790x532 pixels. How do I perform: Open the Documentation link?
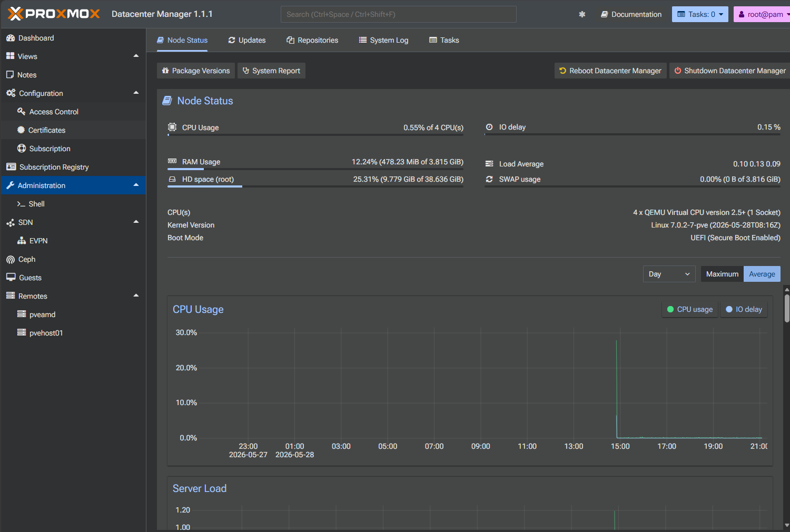[631, 14]
